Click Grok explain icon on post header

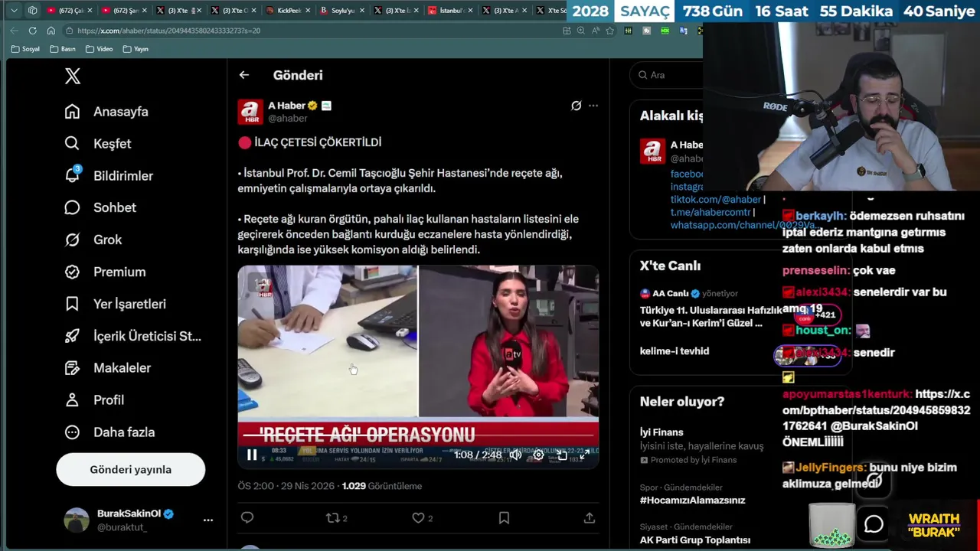tap(576, 106)
